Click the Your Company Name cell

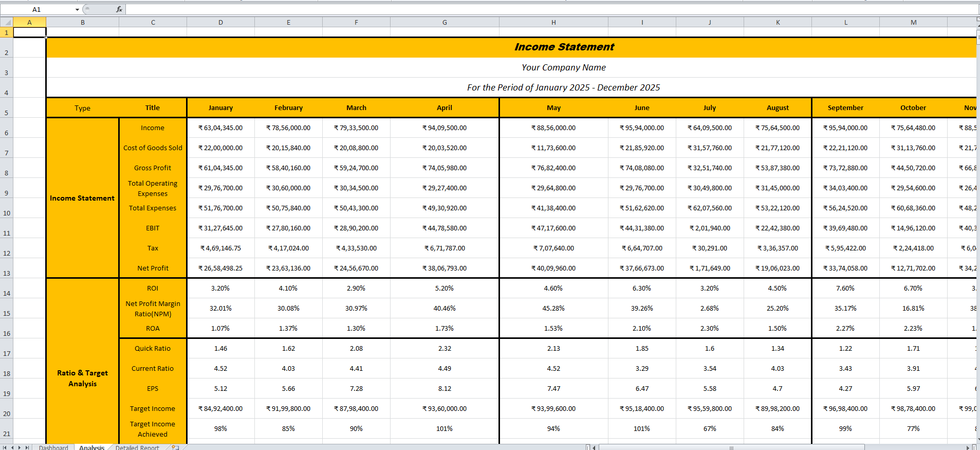tap(511, 67)
